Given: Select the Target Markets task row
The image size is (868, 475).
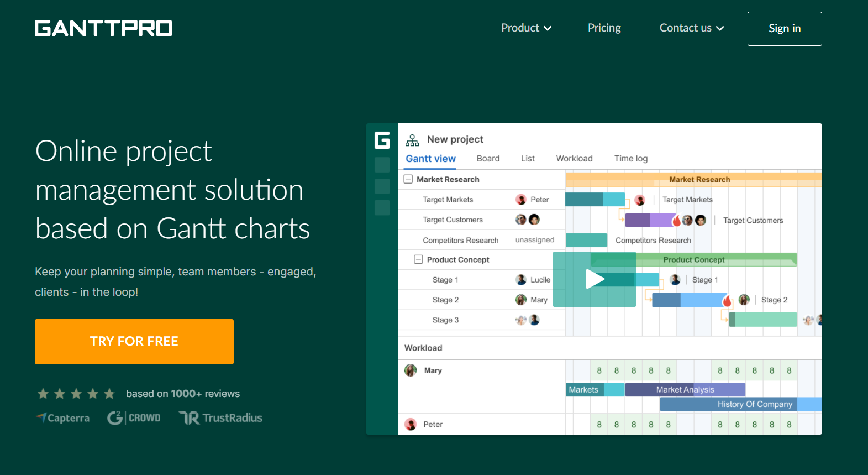Looking at the screenshot, I should 482,200.
